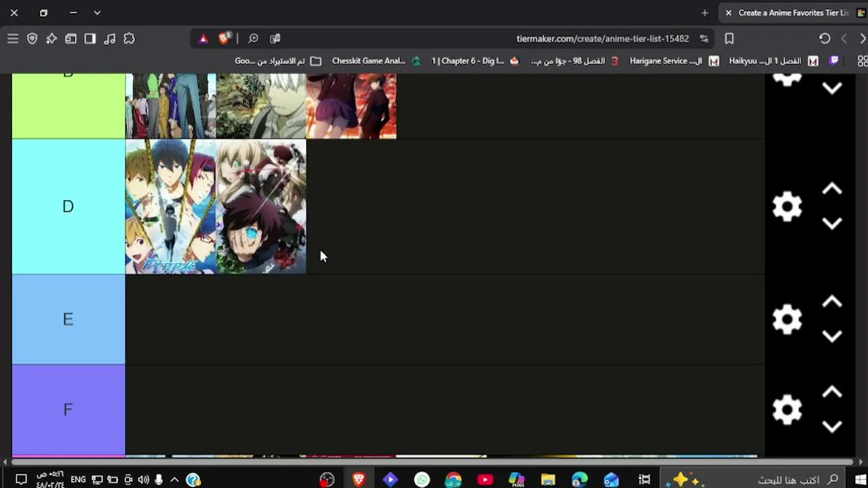This screenshot has width=868, height=488.
Task: Select the Create a Anime Favorites Tier List tab
Action: pos(793,13)
